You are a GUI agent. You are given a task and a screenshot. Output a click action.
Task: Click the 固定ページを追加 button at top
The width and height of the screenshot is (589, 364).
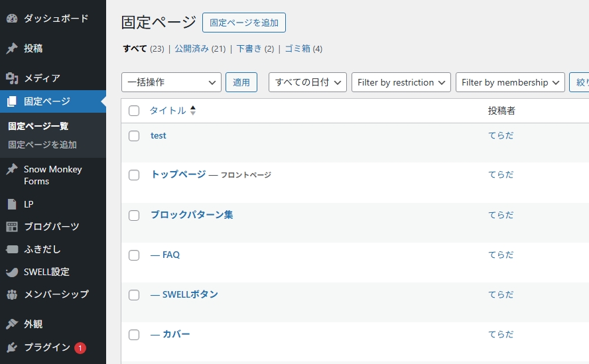tap(243, 23)
